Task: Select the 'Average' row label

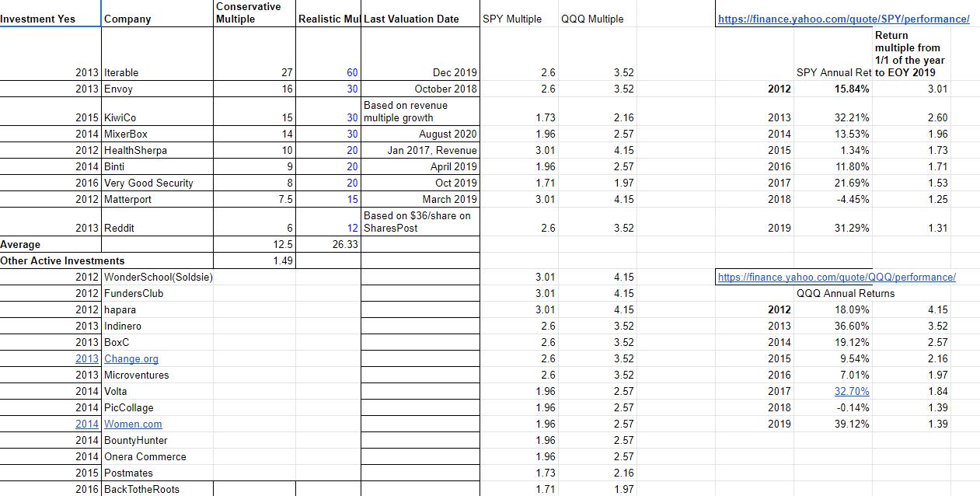Action: pos(51,244)
